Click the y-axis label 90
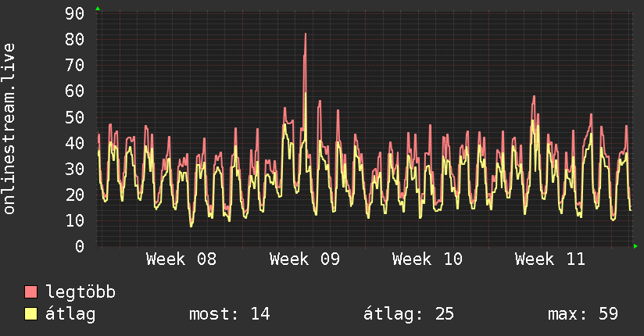644x336 pixels. [x=74, y=13]
